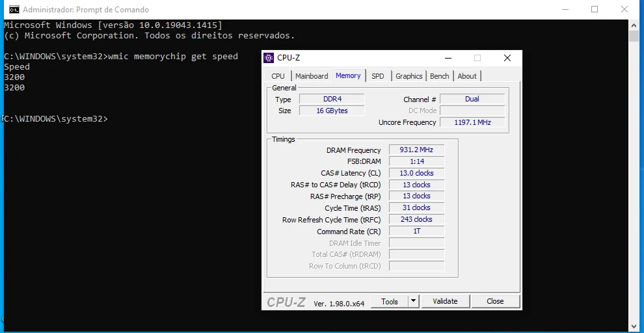Viewport: 644px width, 333px height.
Task: Click the 'Command Rate (CR)' label
Action: 349,232
